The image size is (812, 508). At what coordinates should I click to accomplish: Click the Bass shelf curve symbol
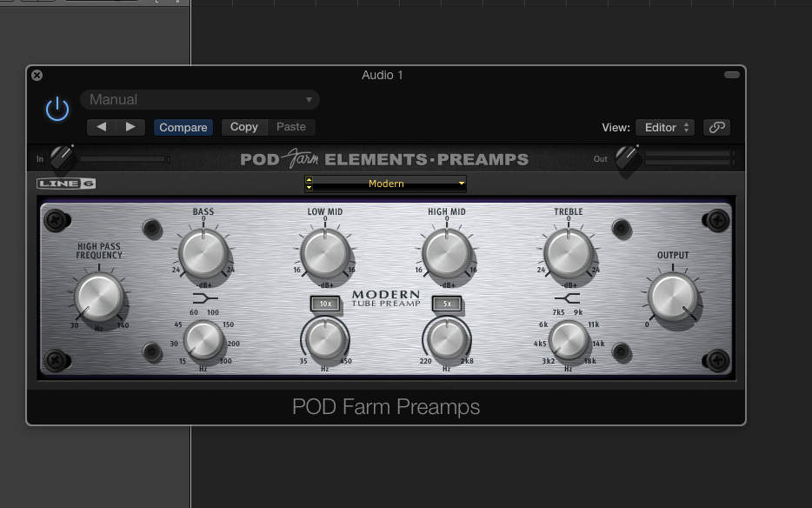coord(205,298)
